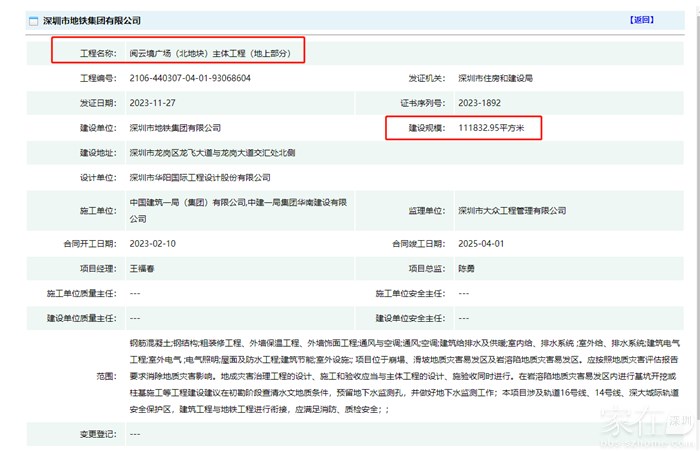Click project manager name 王福春
Viewport: 700px width, 451px height.
[x=144, y=268]
